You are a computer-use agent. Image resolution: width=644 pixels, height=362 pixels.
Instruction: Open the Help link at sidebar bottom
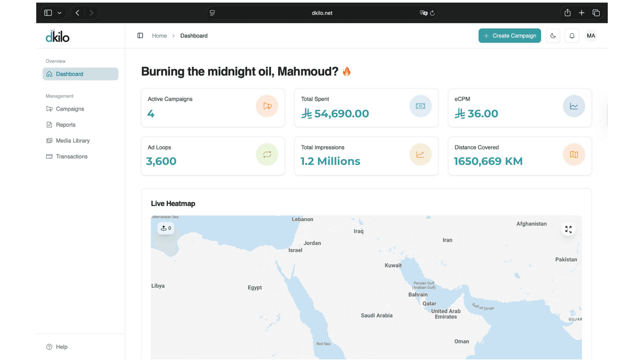pyautogui.click(x=61, y=347)
